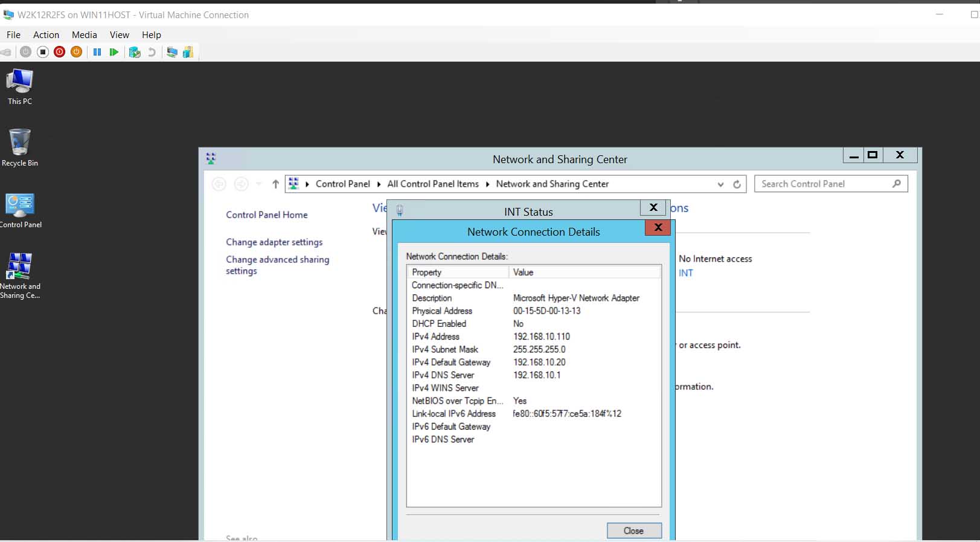
Task: Refresh the Network and Sharing Center address bar
Action: coord(737,184)
